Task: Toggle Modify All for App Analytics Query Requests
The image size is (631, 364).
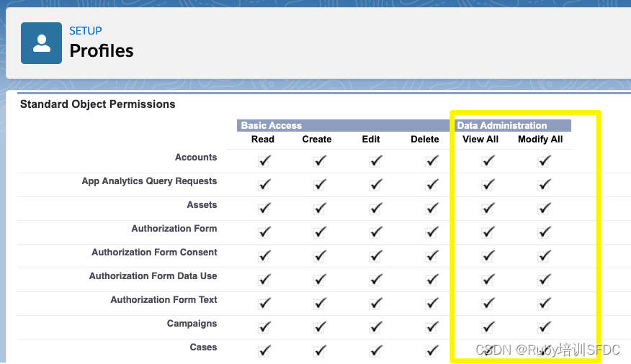Action: point(544,185)
